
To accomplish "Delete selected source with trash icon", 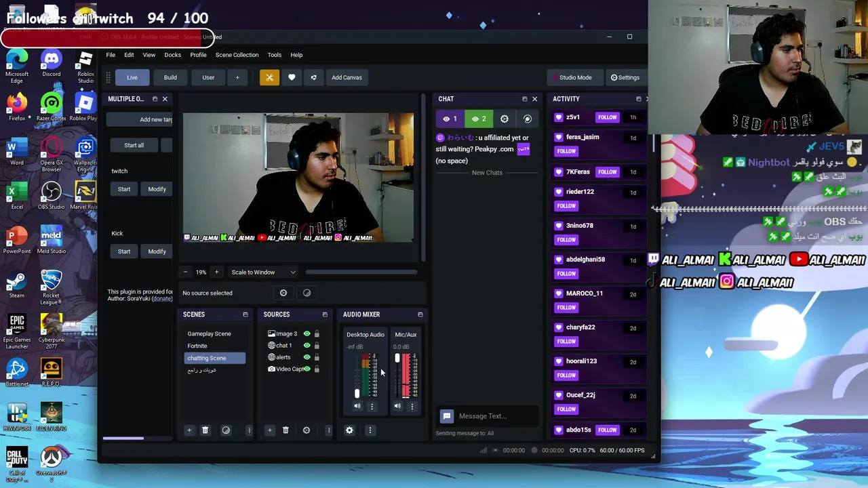I will pos(285,430).
